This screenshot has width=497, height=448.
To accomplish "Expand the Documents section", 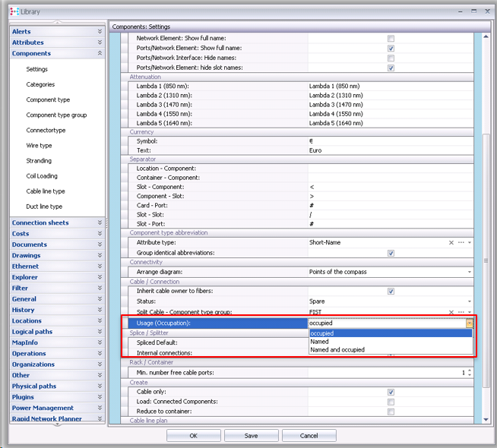I will point(57,245).
